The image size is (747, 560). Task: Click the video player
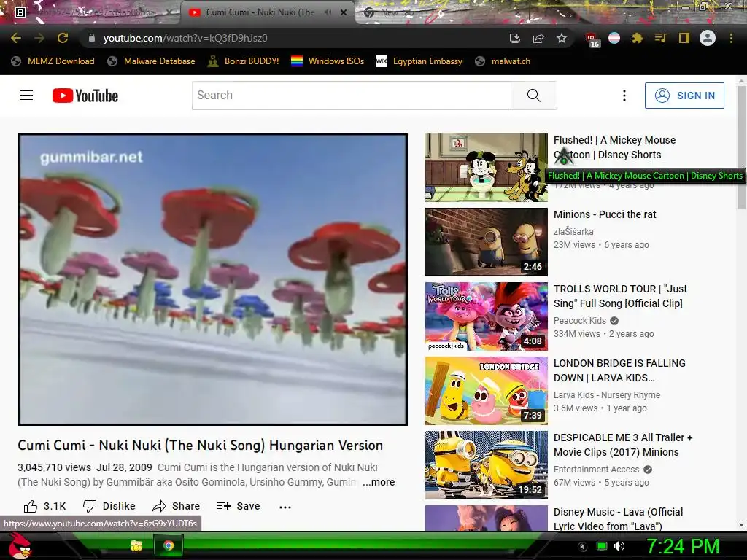[212, 279]
